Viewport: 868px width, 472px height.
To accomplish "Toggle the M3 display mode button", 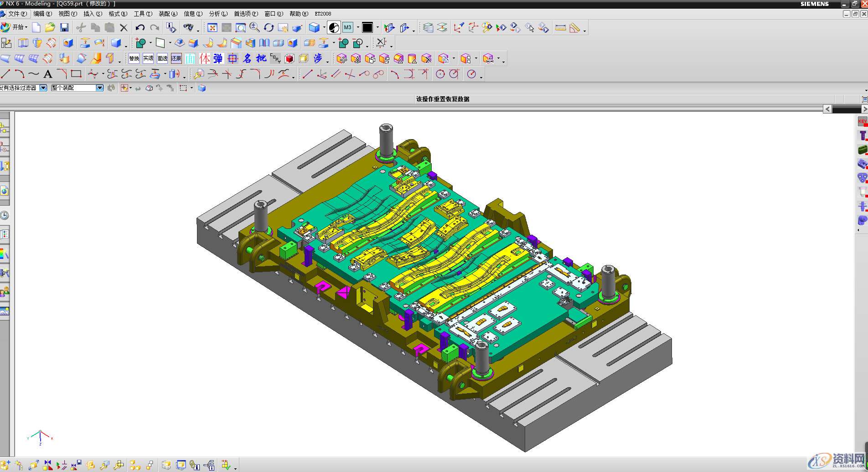I will click(348, 28).
